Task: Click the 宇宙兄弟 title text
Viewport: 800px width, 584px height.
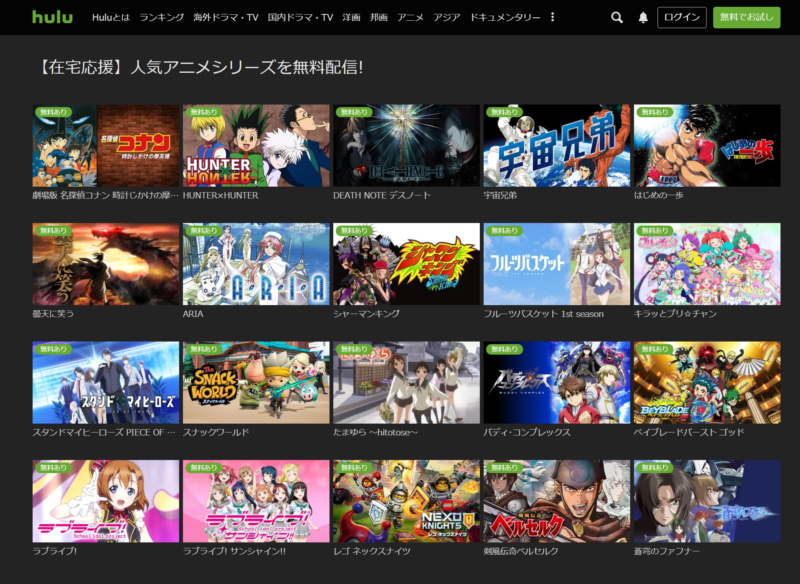Action: pos(500,195)
